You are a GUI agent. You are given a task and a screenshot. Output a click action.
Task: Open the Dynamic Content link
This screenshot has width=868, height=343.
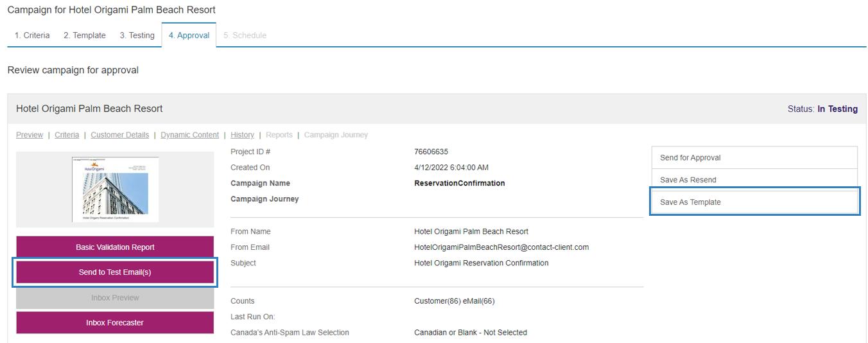[190, 135]
